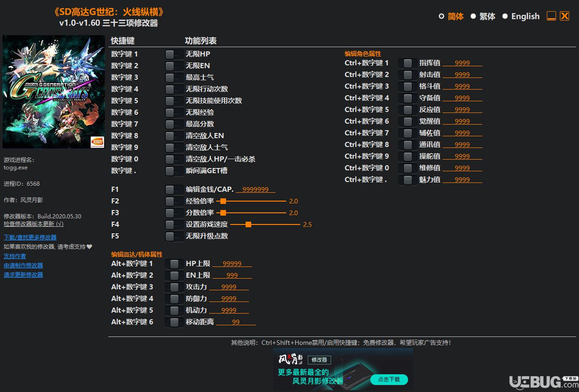The height and width of the screenshot is (392, 579).
Task: Enable 最高士气 toggle
Action: (x=174, y=77)
